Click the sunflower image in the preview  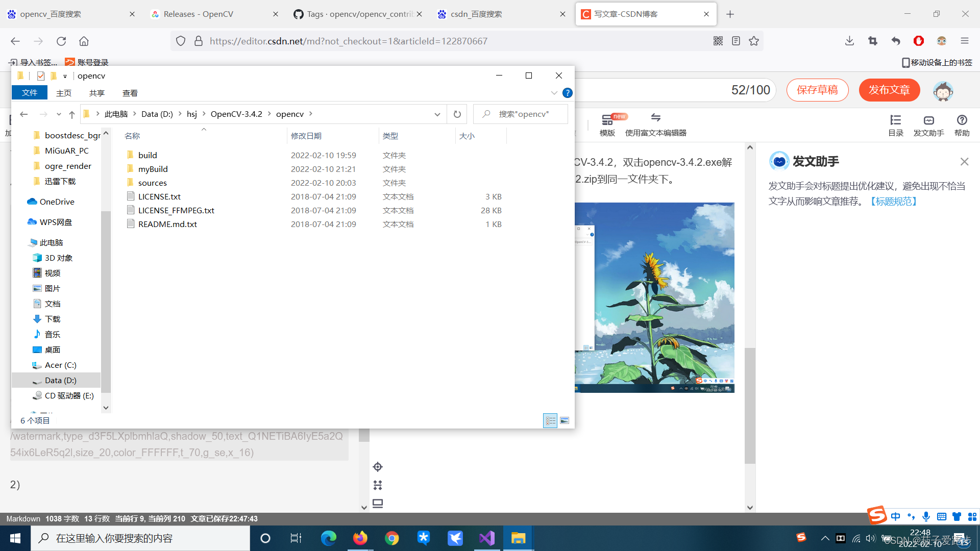654,297
